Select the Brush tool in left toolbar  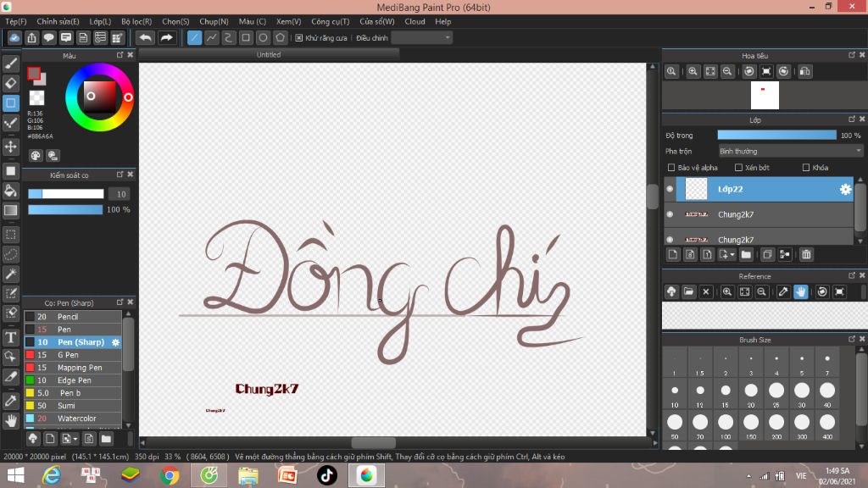pyautogui.click(x=10, y=64)
